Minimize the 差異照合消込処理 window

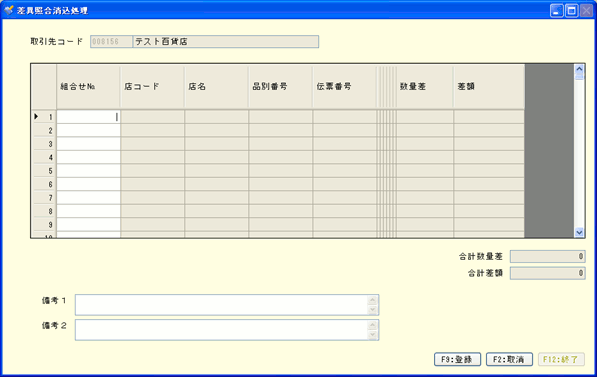coord(557,11)
